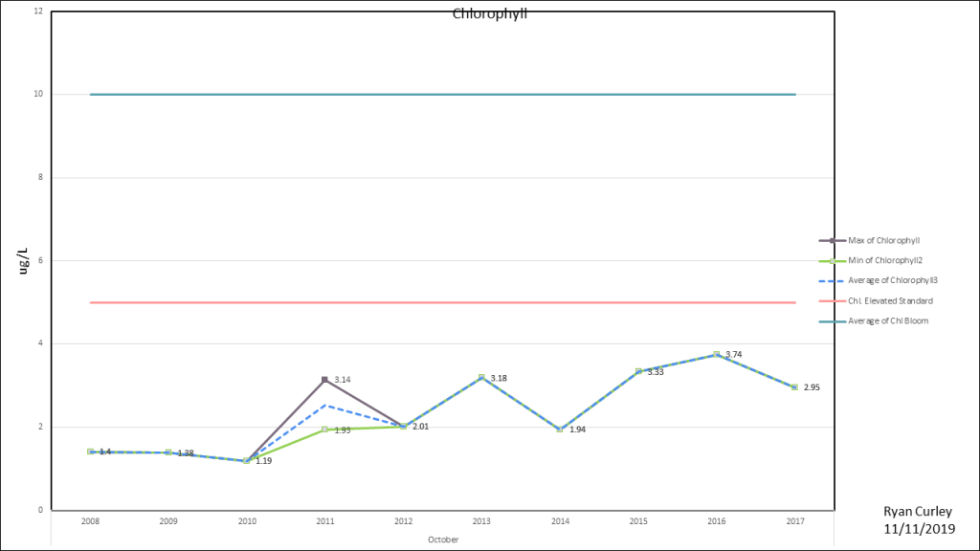Screen dimensions: 980x551
Task: Click the October category label below the axis
Action: click(x=442, y=540)
